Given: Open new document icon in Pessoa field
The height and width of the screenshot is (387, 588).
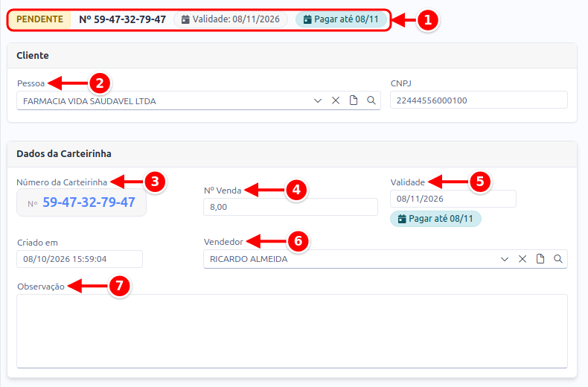Looking at the screenshot, I should pyautogui.click(x=354, y=100).
